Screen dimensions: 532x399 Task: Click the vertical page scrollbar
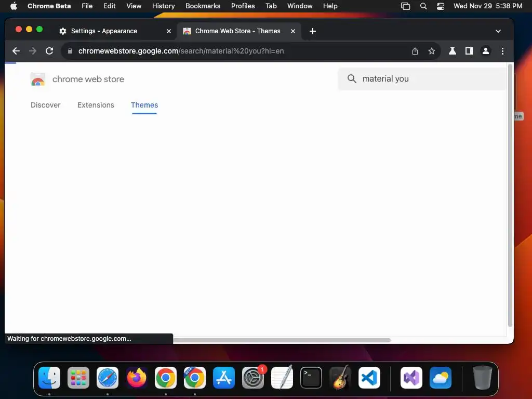pyautogui.click(x=510, y=195)
